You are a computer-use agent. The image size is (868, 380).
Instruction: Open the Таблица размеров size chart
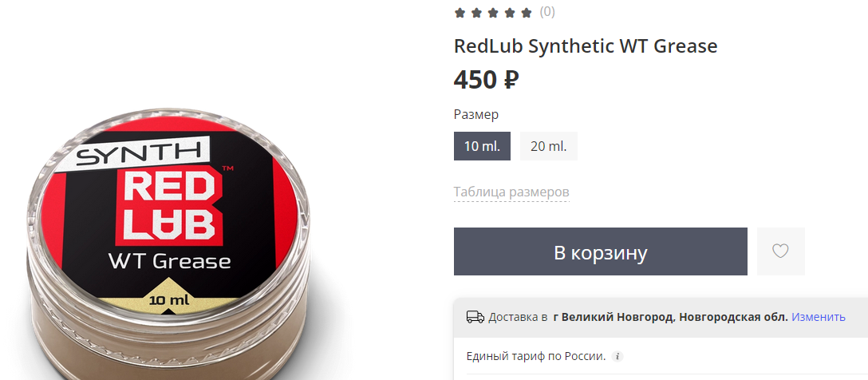point(511,192)
